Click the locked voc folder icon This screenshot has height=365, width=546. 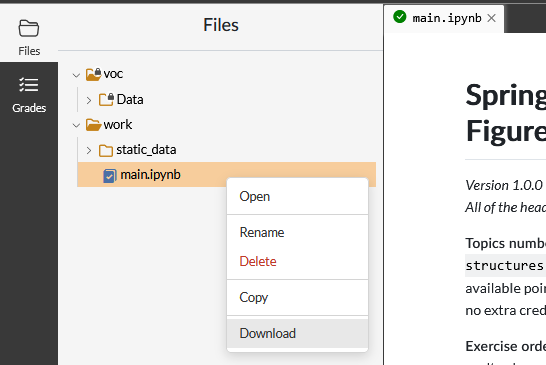click(94, 74)
